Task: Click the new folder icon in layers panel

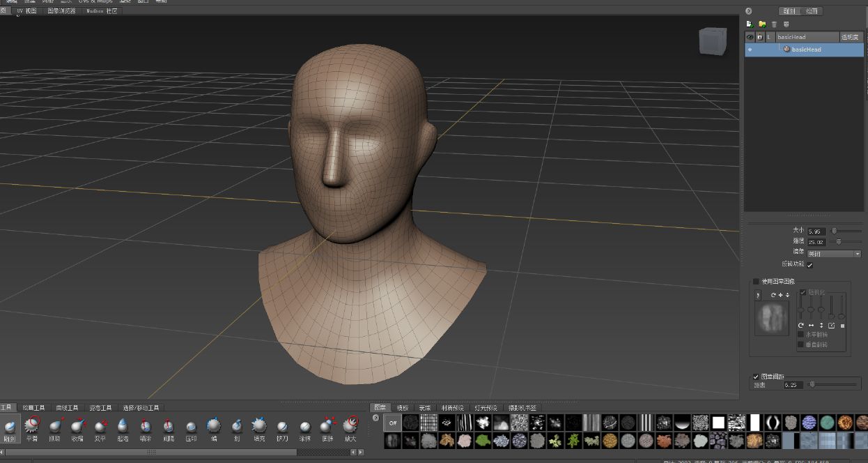Action: click(x=762, y=24)
